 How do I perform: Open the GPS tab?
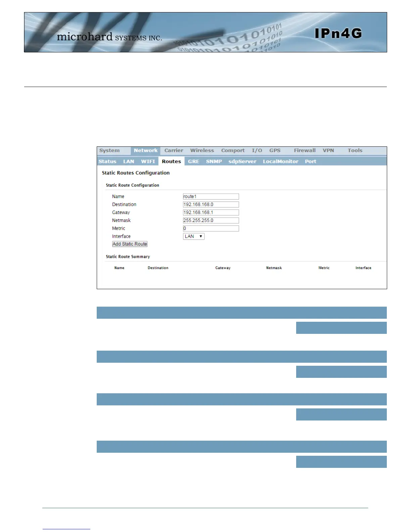(275, 150)
